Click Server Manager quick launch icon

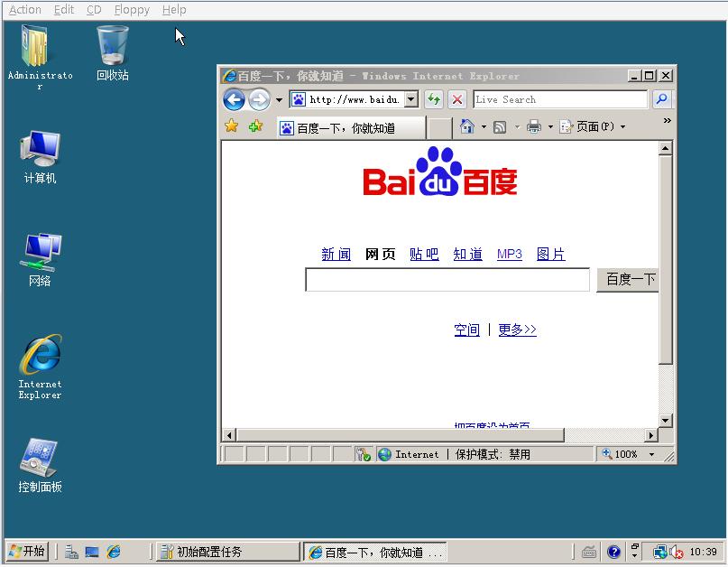pyautogui.click(x=71, y=552)
